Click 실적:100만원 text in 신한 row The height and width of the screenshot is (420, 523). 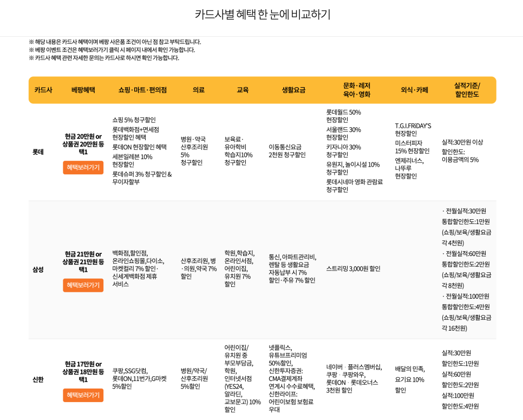click(458, 396)
